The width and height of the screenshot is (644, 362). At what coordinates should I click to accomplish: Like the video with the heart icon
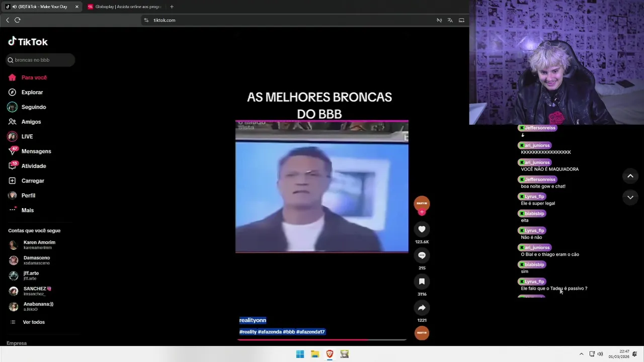tap(422, 229)
